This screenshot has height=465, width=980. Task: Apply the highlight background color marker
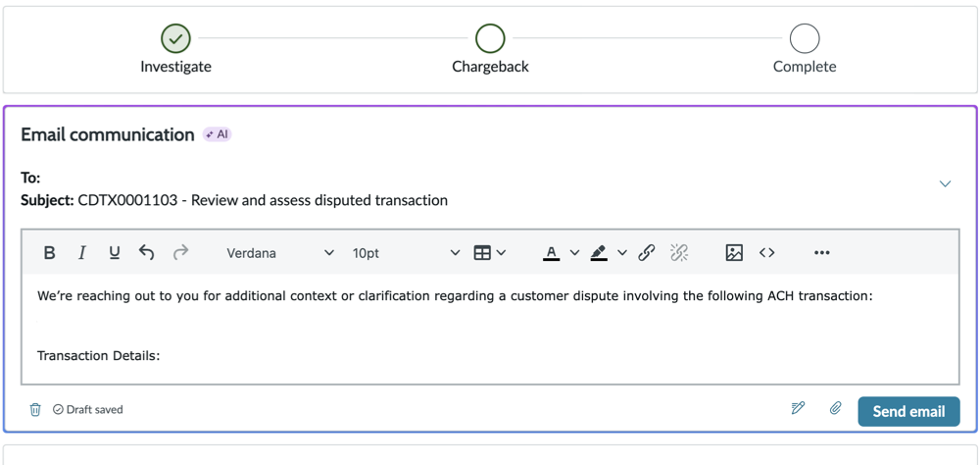[599, 253]
